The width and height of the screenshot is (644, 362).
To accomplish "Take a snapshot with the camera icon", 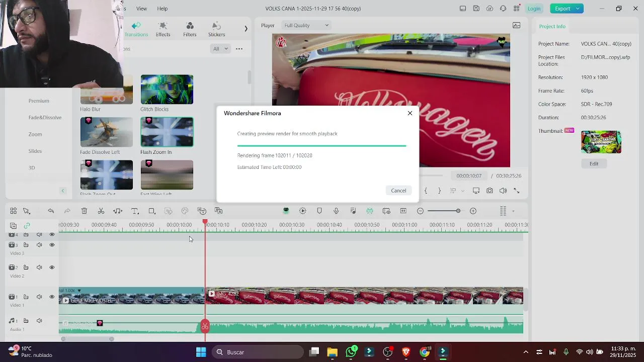I will pyautogui.click(x=490, y=191).
